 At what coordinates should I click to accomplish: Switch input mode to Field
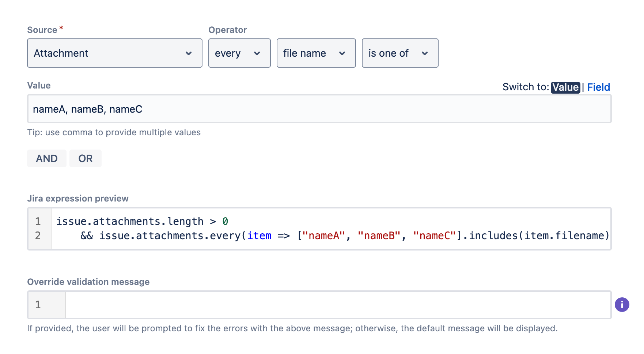point(598,87)
